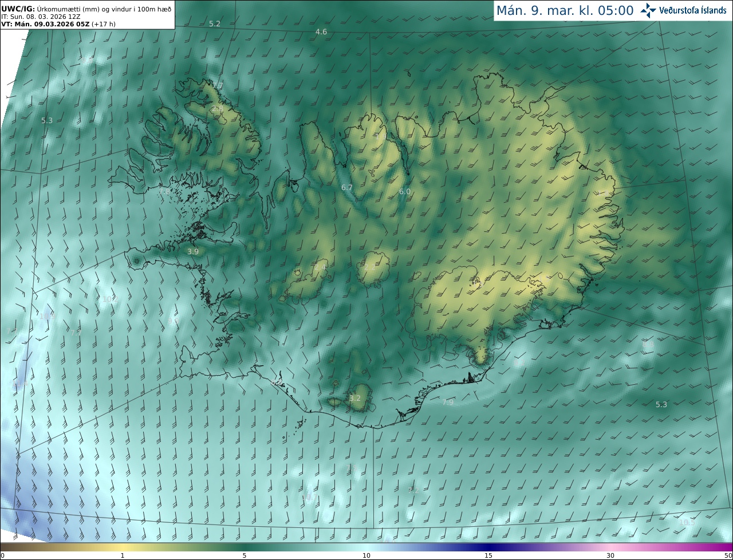The width and height of the screenshot is (733, 560).
Task: Click the 'Veðurstofa Íslands' name text
Action: point(693,10)
